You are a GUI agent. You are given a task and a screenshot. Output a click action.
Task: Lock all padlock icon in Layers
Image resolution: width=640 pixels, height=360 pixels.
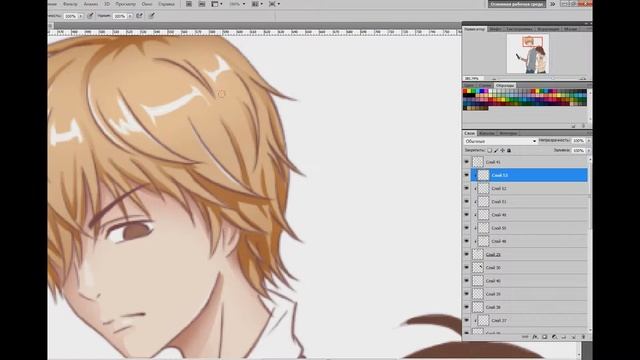(x=509, y=151)
